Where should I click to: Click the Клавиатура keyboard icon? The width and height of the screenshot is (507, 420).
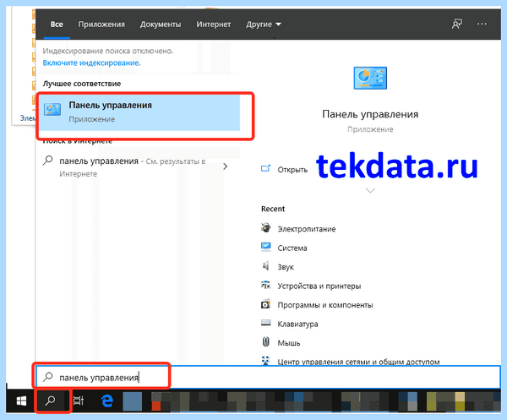(266, 322)
